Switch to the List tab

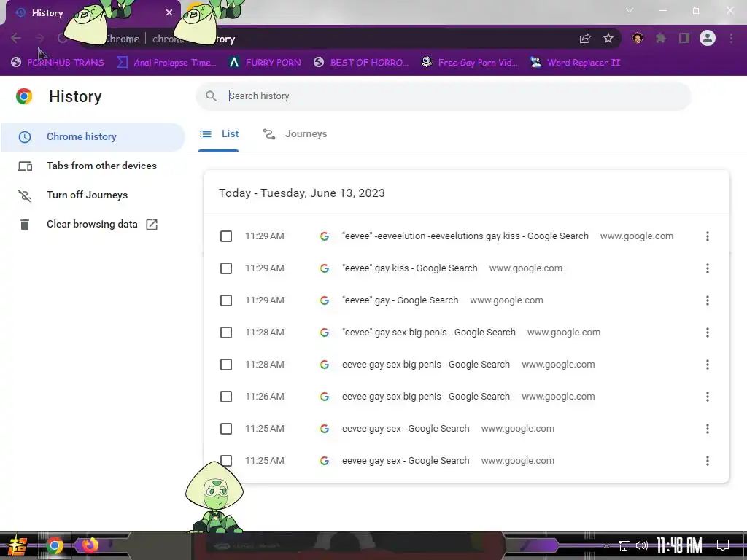tap(219, 134)
